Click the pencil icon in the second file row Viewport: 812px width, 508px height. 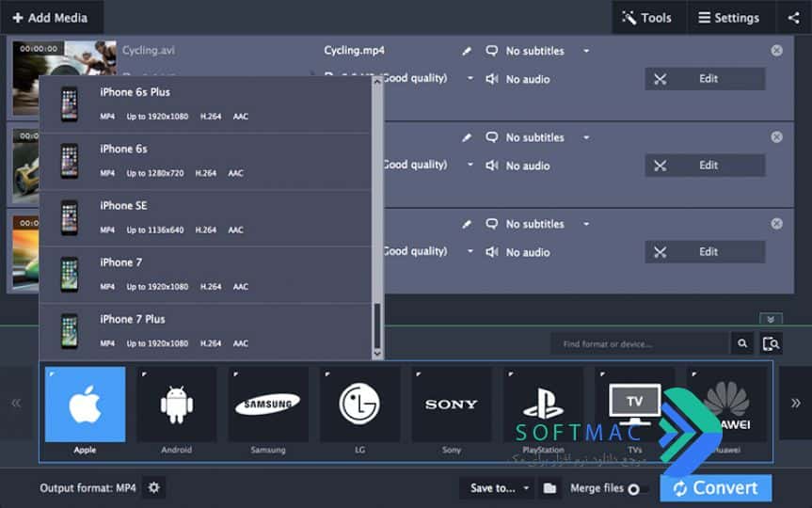(x=467, y=137)
